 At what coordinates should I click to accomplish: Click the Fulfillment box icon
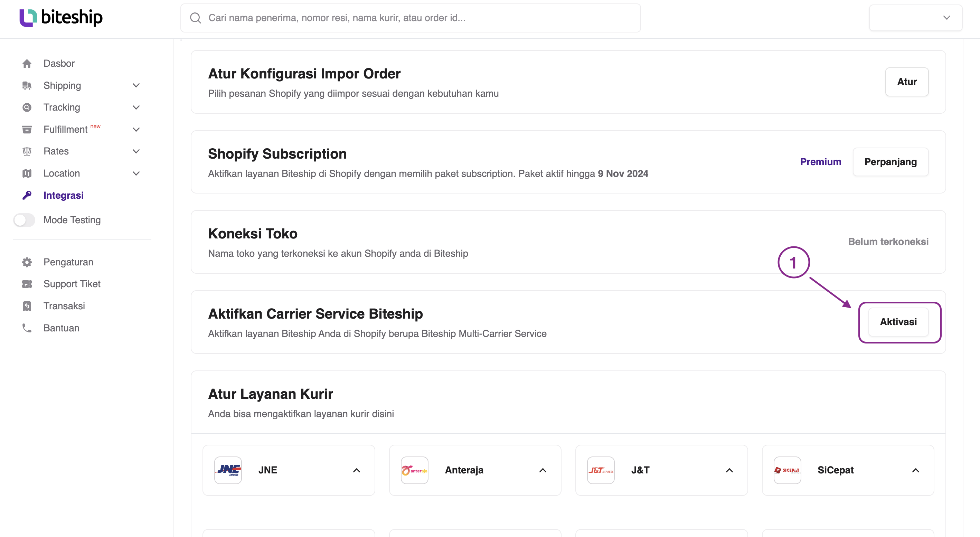pyautogui.click(x=27, y=129)
